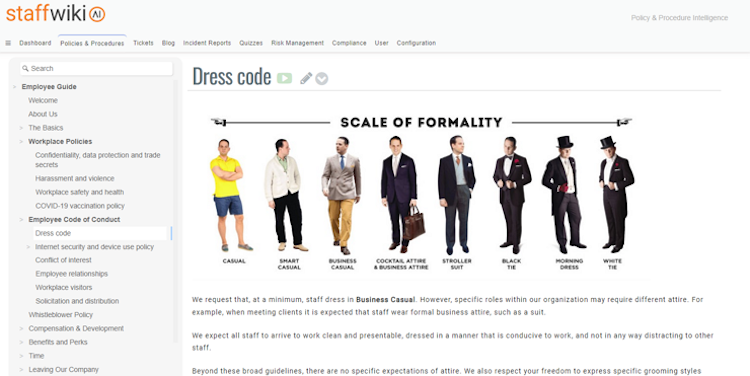
Task: Open the Risk Management tab
Action: click(x=298, y=43)
